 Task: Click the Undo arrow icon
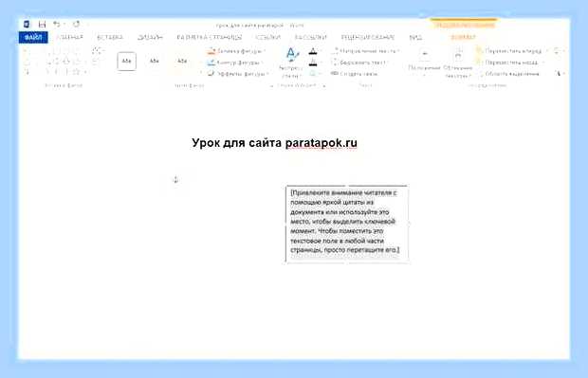(57, 24)
